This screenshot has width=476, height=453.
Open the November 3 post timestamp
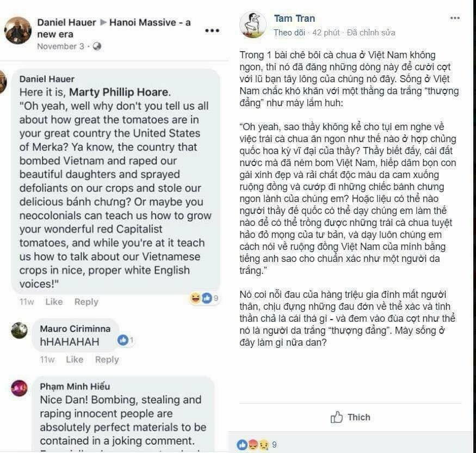click(x=60, y=46)
